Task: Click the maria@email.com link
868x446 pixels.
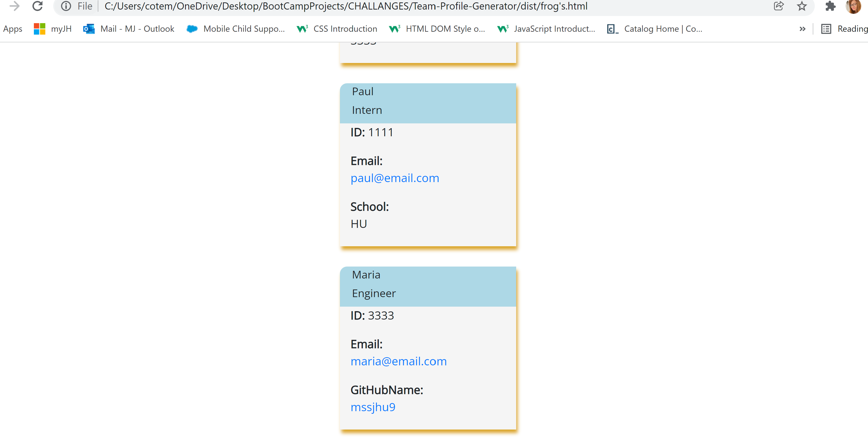Action: pyautogui.click(x=398, y=361)
